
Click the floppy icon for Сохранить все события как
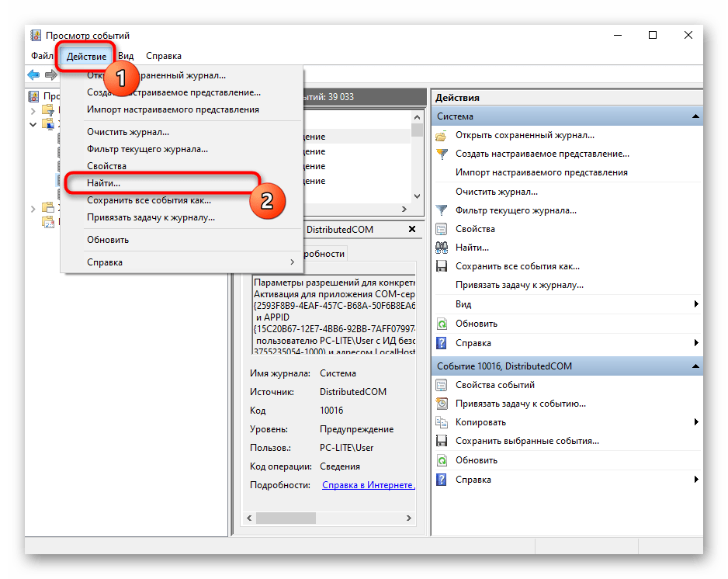[442, 266]
